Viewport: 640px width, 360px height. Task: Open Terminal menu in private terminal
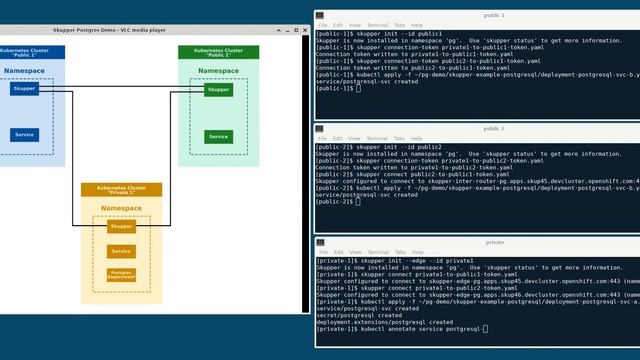pos(378,252)
